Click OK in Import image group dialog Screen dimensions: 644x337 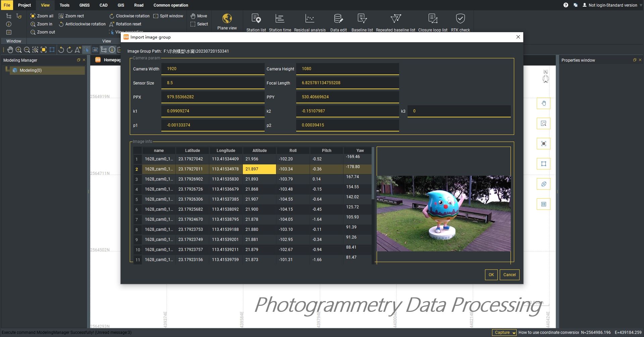click(x=491, y=275)
